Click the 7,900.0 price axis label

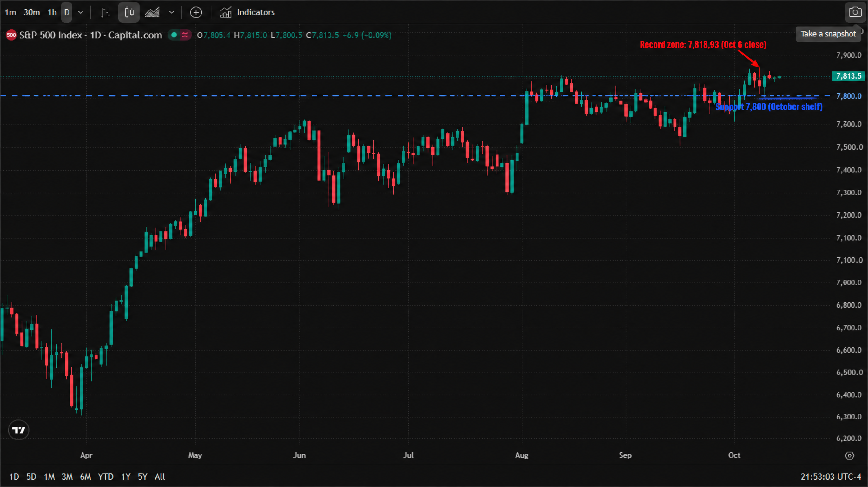click(848, 55)
